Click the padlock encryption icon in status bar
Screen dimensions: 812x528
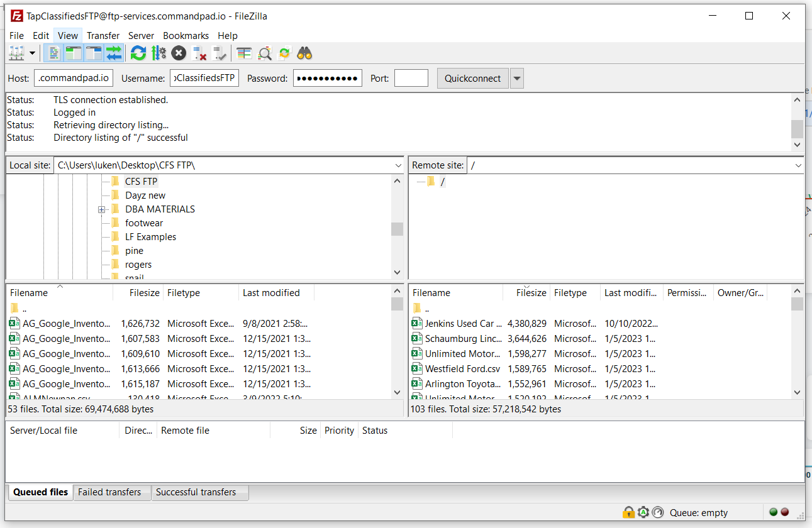pyautogui.click(x=628, y=512)
